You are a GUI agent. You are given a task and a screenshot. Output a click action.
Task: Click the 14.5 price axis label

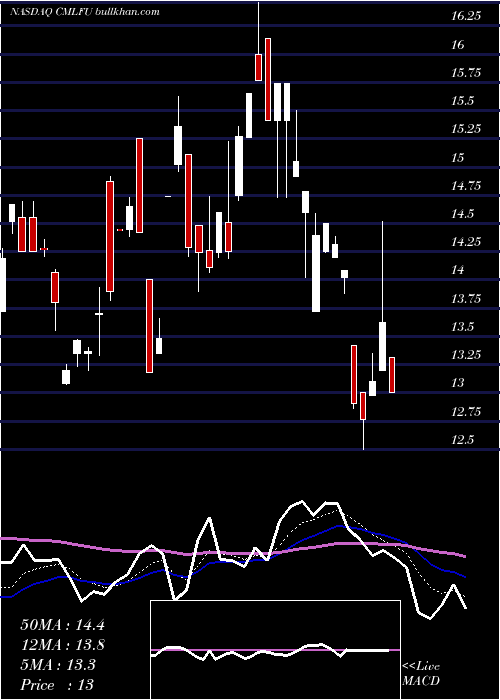pos(462,214)
